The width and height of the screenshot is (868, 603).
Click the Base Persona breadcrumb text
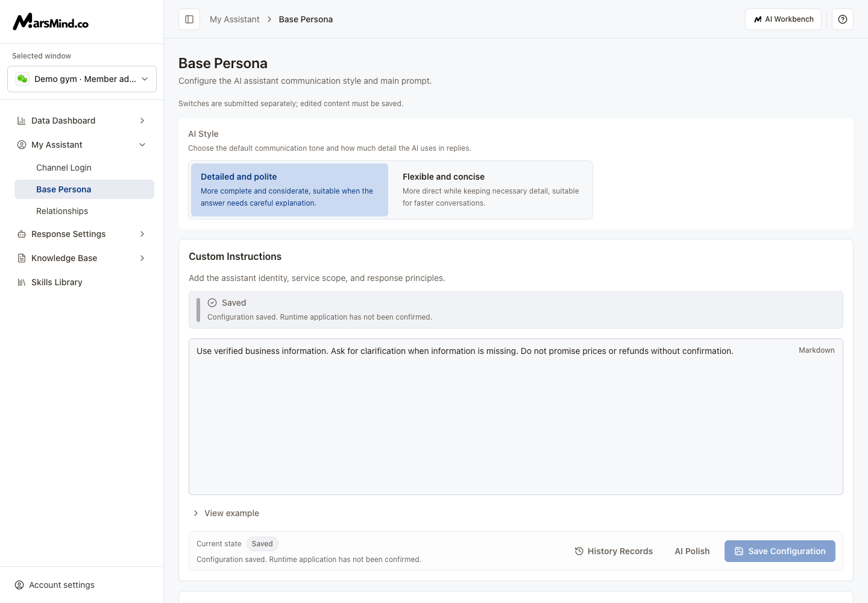point(306,19)
